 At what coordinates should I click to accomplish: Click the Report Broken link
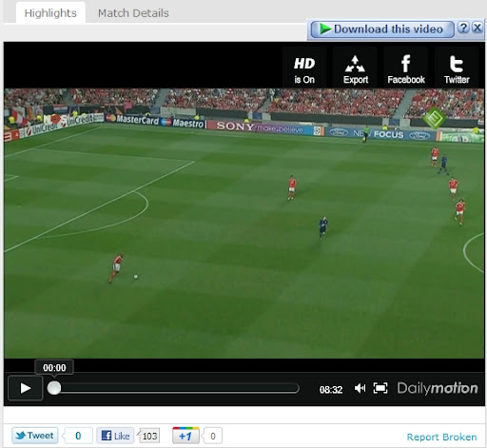441,437
